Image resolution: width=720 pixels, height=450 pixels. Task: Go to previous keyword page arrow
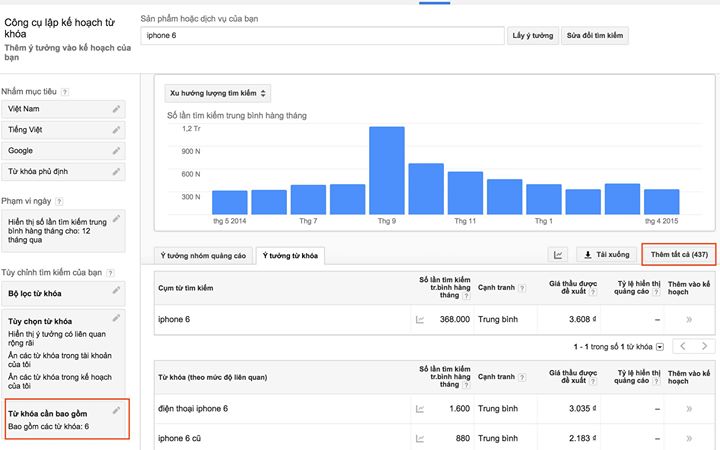pyautogui.click(x=683, y=346)
